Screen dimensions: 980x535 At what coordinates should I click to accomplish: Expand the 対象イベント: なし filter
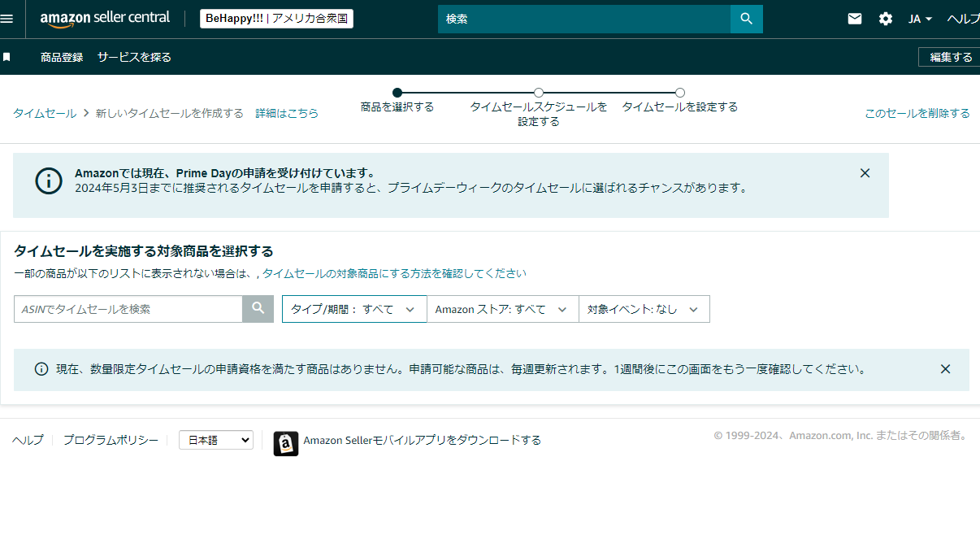point(644,309)
